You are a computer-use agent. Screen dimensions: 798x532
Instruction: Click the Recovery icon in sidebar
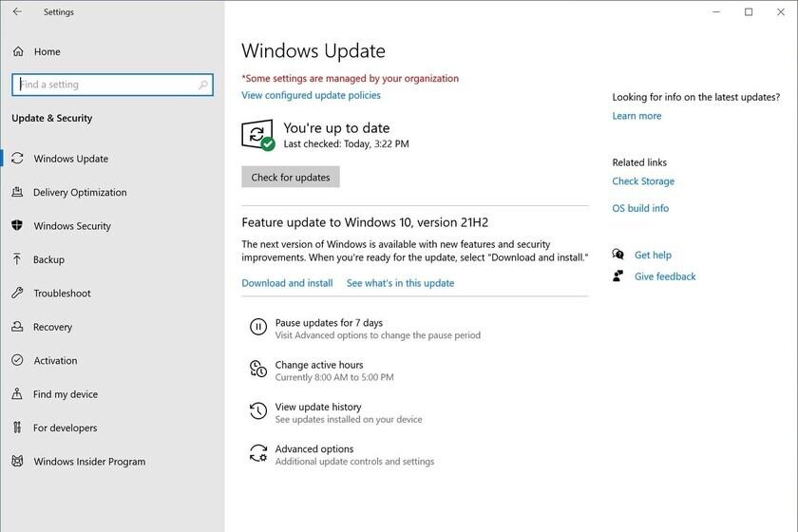[x=17, y=327]
